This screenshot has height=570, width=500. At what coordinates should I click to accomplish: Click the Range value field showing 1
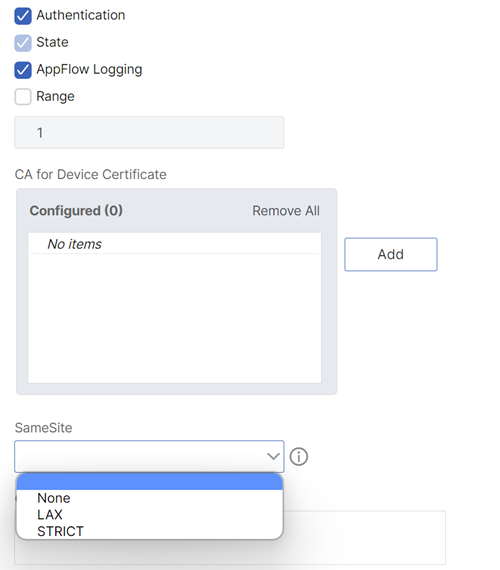click(149, 132)
